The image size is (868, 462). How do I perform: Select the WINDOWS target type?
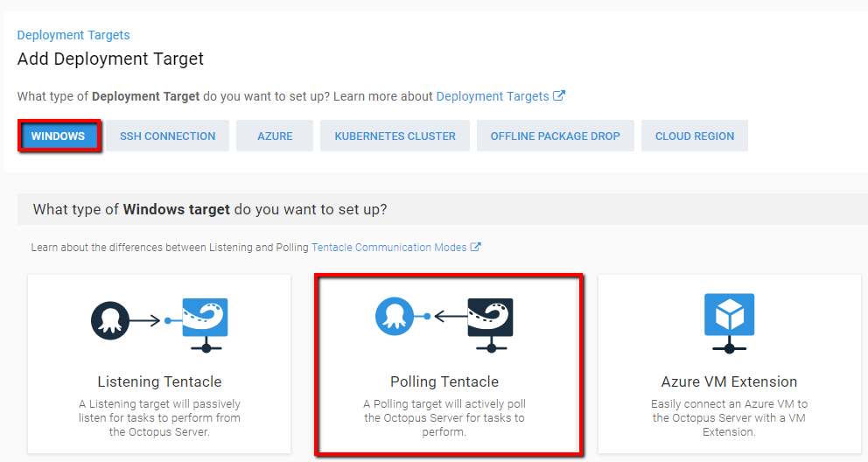[x=58, y=136]
